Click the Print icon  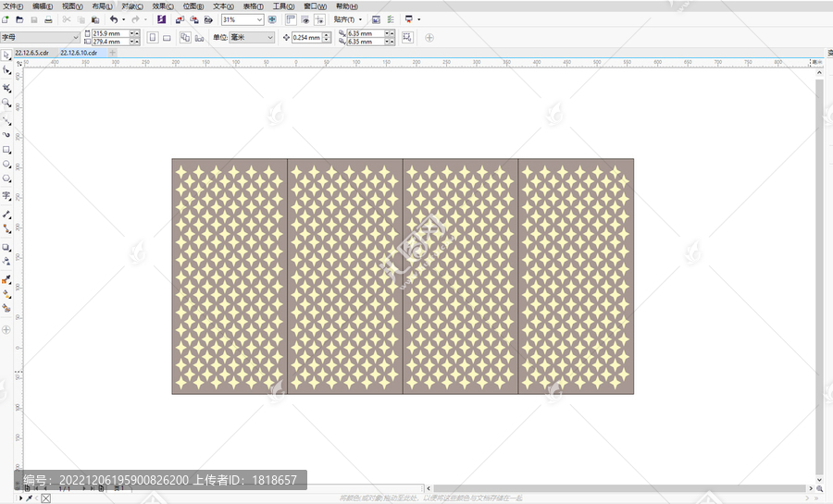coord(48,19)
